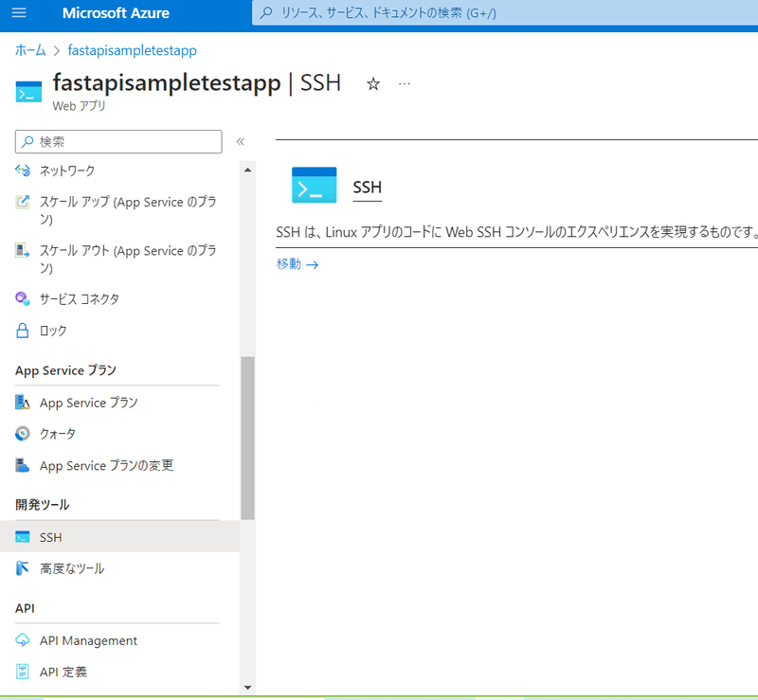This screenshot has width=758, height=700.
Task: Collapse the sidebar with the double chevron
Action: pyautogui.click(x=240, y=140)
